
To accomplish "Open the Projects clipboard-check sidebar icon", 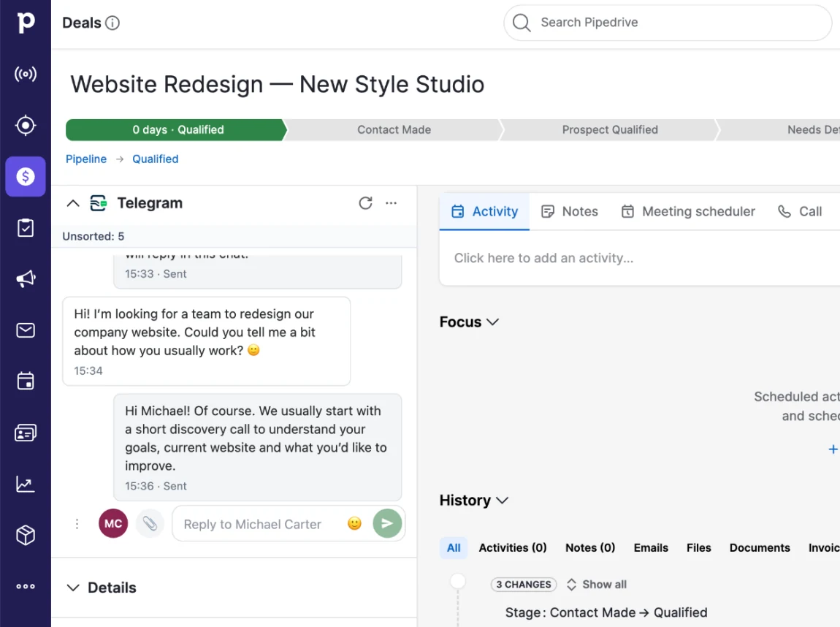I will 25,228.
